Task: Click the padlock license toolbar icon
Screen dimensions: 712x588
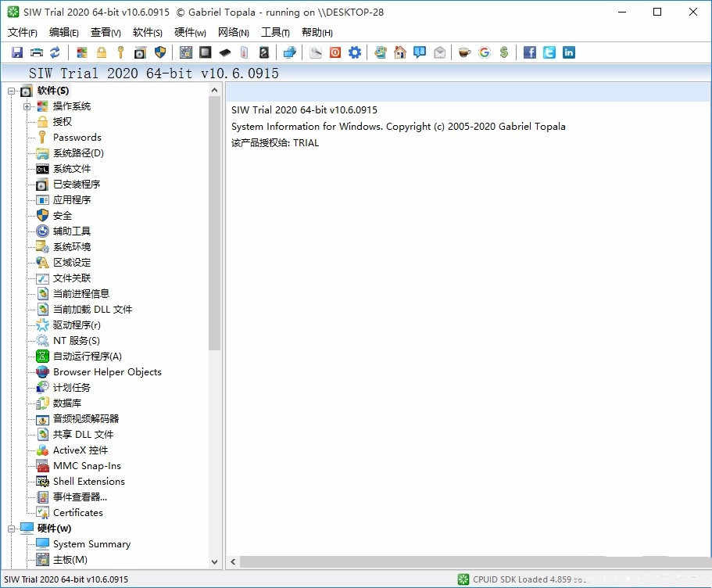Action: pyautogui.click(x=102, y=52)
